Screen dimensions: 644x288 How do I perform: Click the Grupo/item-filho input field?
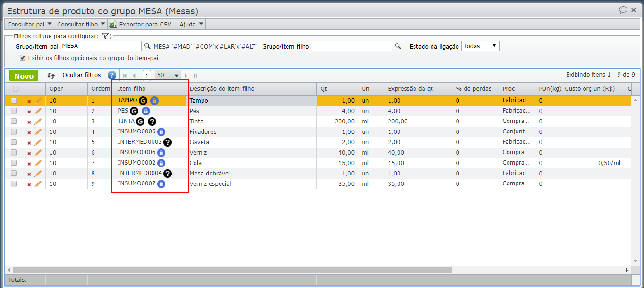pyautogui.click(x=352, y=46)
